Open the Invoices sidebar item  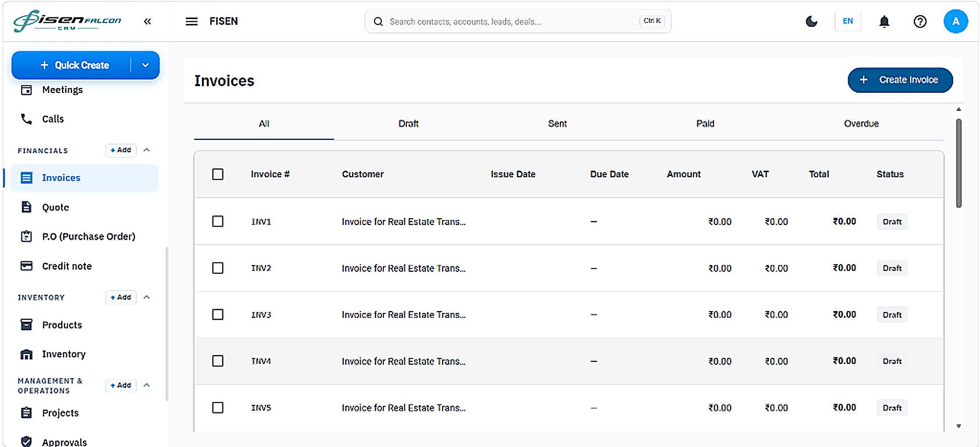pos(84,178)
